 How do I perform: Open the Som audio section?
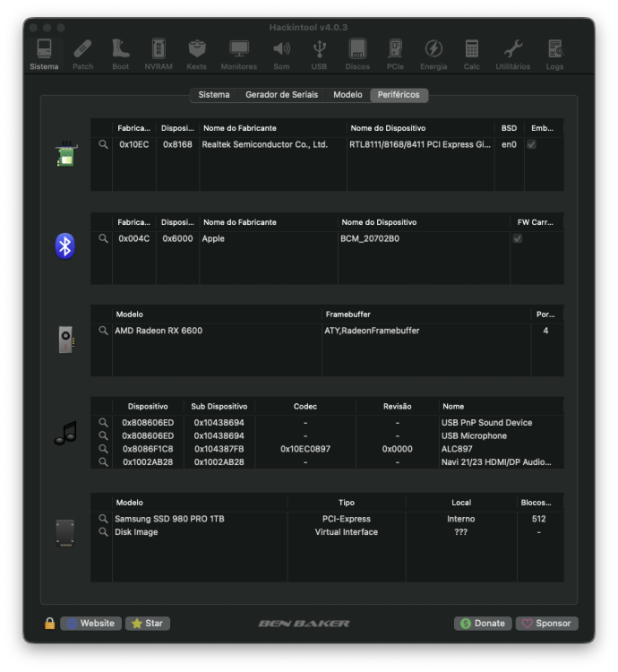pyautogui.click(x=281, y=55)
